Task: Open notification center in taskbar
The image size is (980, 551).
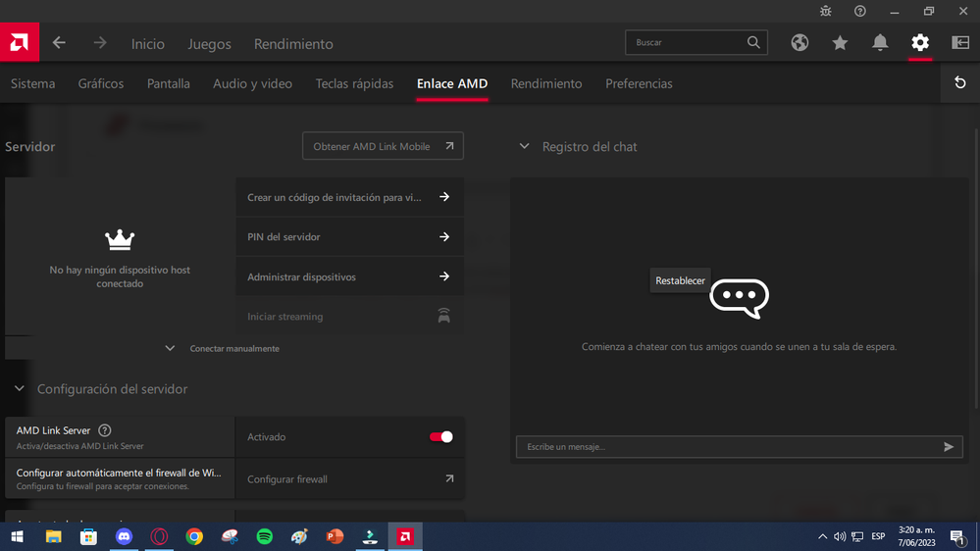Action: (x=957, y=536)
